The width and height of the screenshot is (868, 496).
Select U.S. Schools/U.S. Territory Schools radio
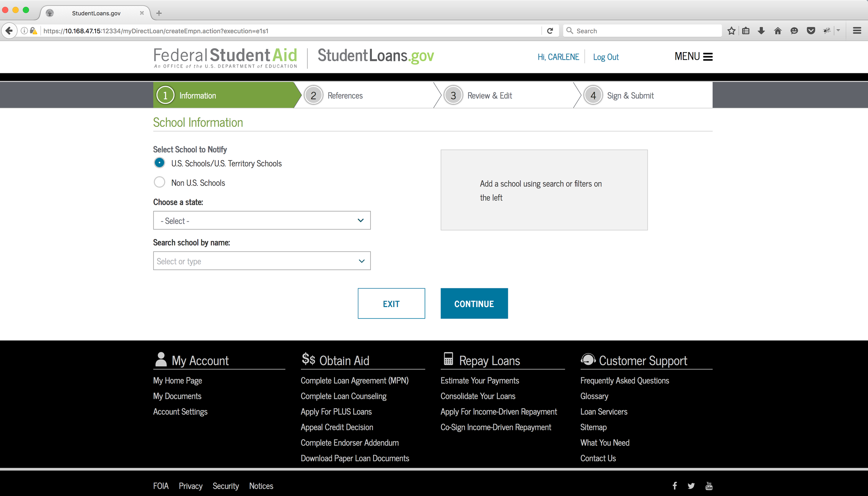[159, 163]
